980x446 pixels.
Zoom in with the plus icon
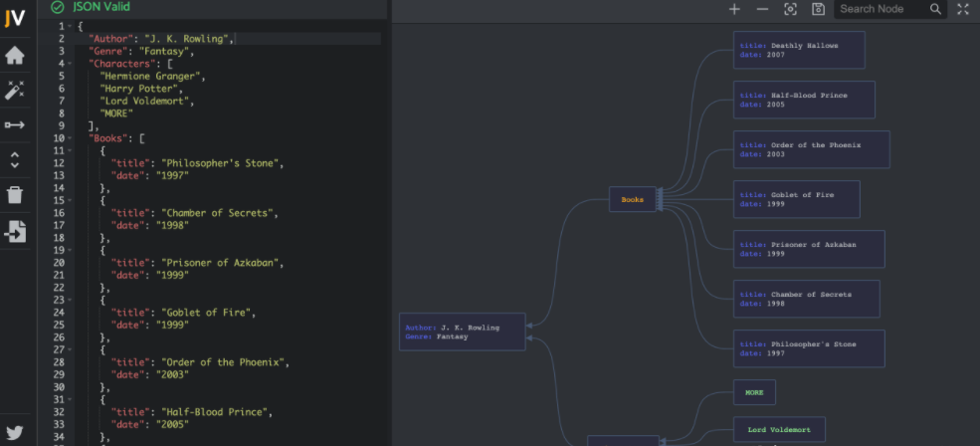point(734,9)
